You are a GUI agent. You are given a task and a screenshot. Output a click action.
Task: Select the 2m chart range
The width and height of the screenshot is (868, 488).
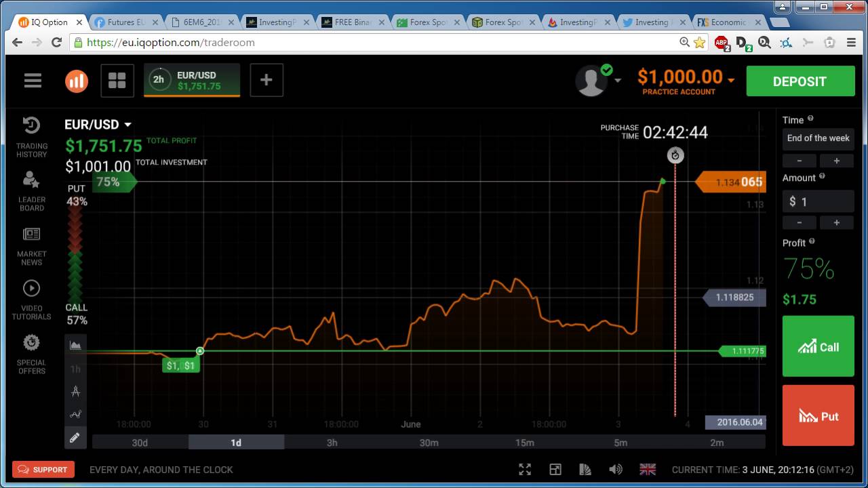click(717, 443)
